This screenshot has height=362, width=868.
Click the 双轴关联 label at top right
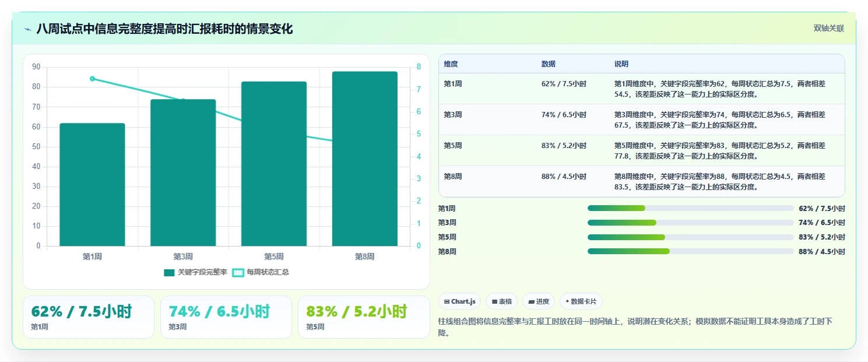(829, 29)
